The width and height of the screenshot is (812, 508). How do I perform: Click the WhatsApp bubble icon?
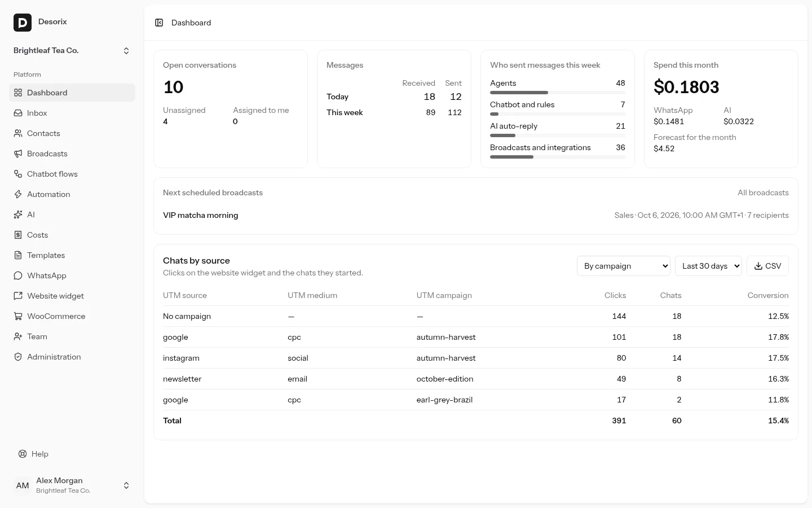click(x=18, y=275)
